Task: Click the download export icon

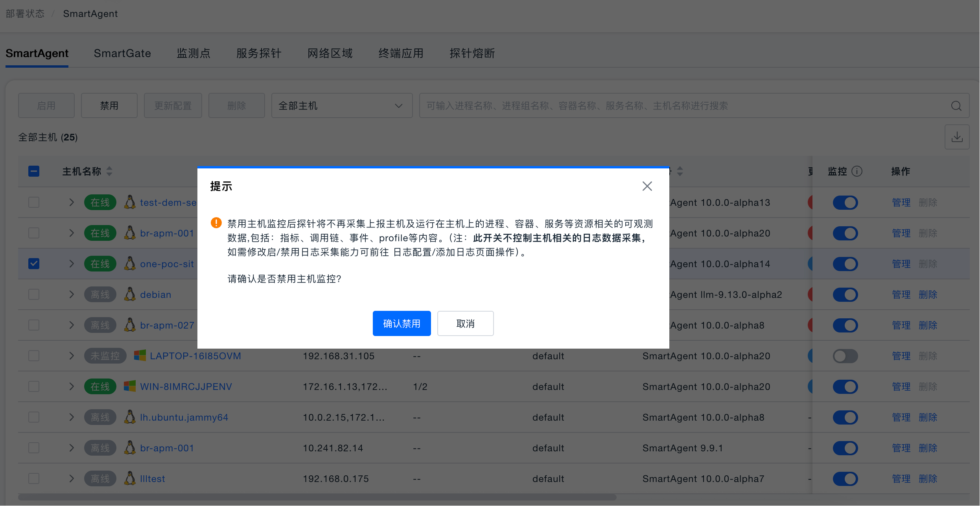Action: (957, 137)
